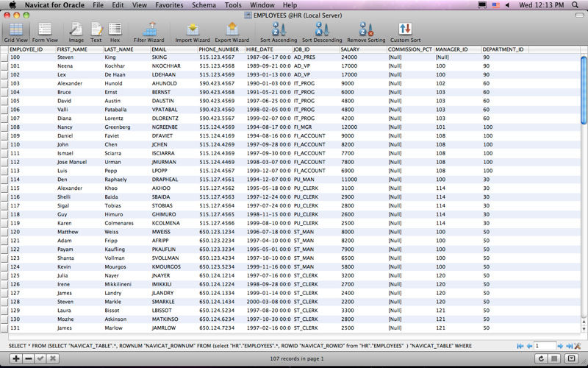The image size is (588, 368).
Task: Click Sort Descending in toolbar
Action: pos(322,32)
